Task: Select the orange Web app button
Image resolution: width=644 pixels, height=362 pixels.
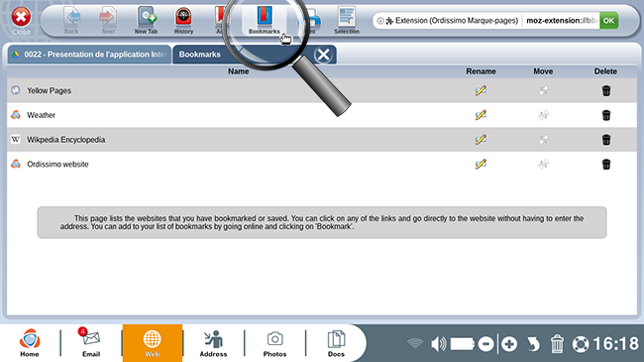Action: point(152,343)
